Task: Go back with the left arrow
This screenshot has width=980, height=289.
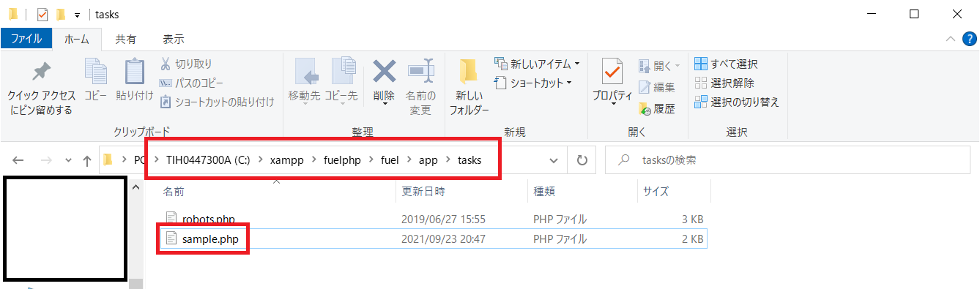Action: (x=19, y=160)
